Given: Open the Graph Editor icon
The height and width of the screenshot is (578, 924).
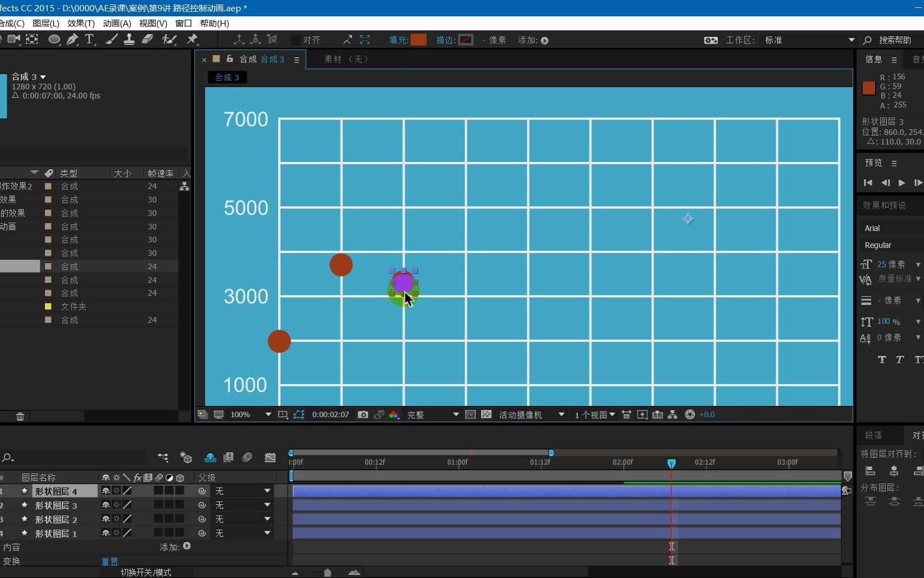Looking at the screenshot, I should [x=270, y=458].
